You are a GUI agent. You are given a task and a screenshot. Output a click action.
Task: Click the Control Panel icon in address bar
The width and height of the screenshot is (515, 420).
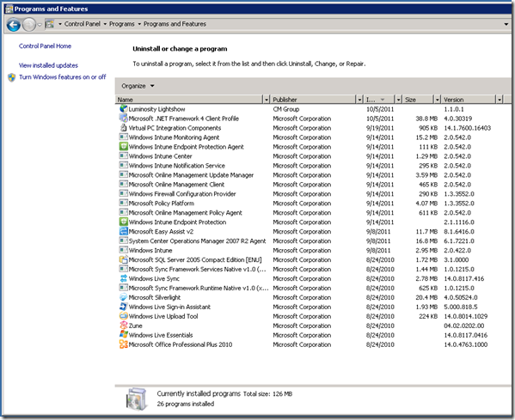pos(50,24)
